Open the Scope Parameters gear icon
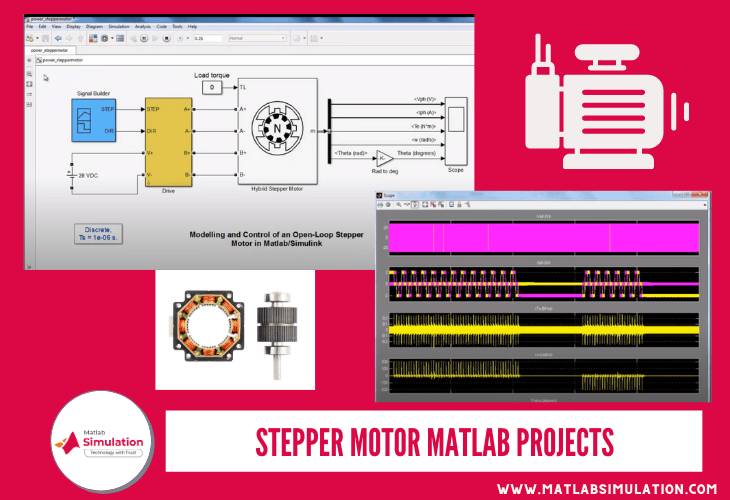 [388, 205]
